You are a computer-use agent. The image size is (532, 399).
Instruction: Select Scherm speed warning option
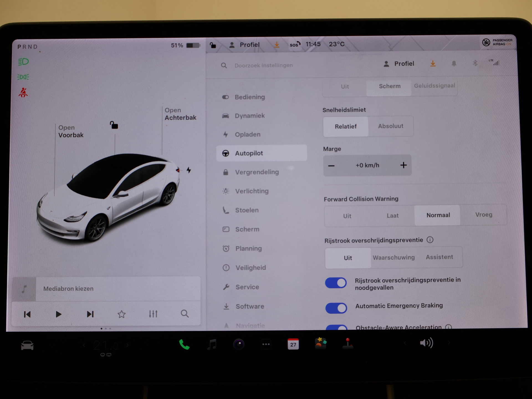click(390, 86)
